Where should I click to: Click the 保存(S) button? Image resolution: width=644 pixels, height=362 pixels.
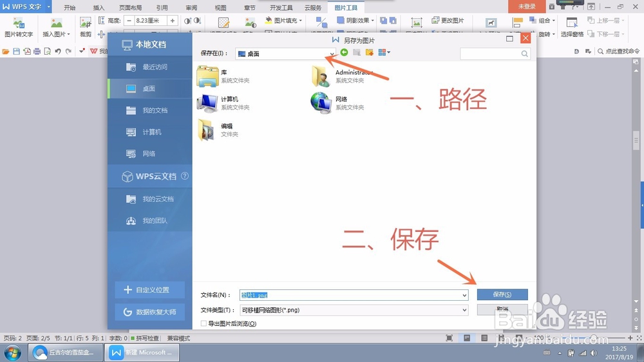click(502, 294)
